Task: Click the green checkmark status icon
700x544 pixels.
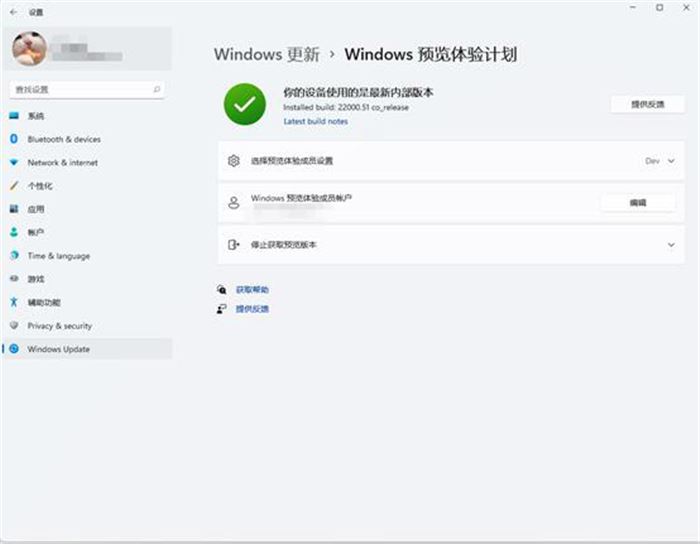Action: (x=245, y=104)
